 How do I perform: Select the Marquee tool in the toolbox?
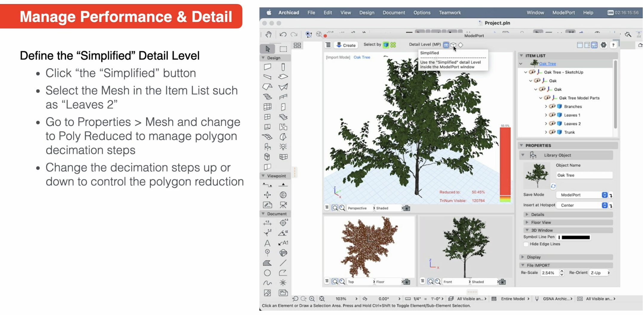[283, 49]
